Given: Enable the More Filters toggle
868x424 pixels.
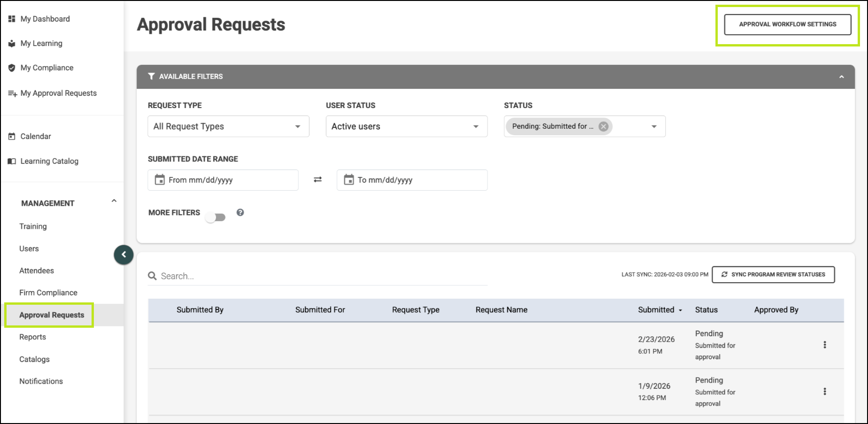Looking at the screenshot, I should click(215, 217).
